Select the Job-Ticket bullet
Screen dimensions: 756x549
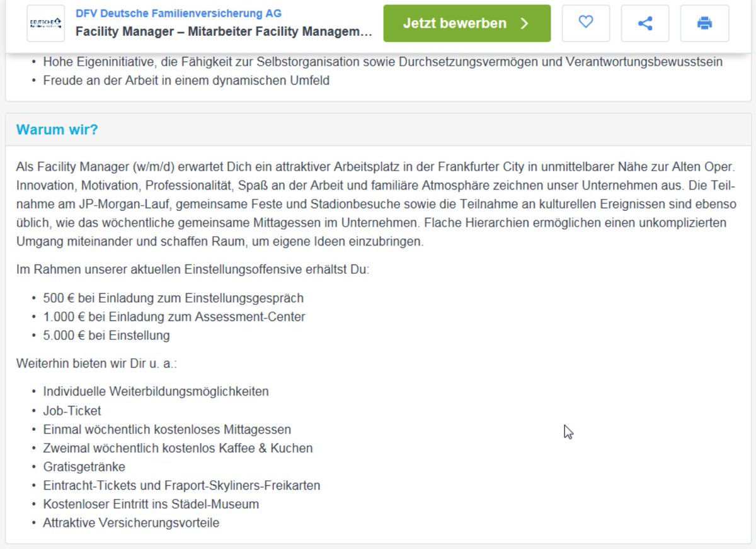[x=72, y=410]
